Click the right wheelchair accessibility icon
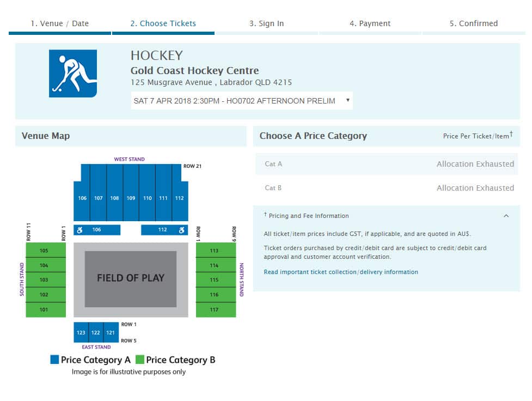Screen dimensions: 532x401 pos(182,230)
